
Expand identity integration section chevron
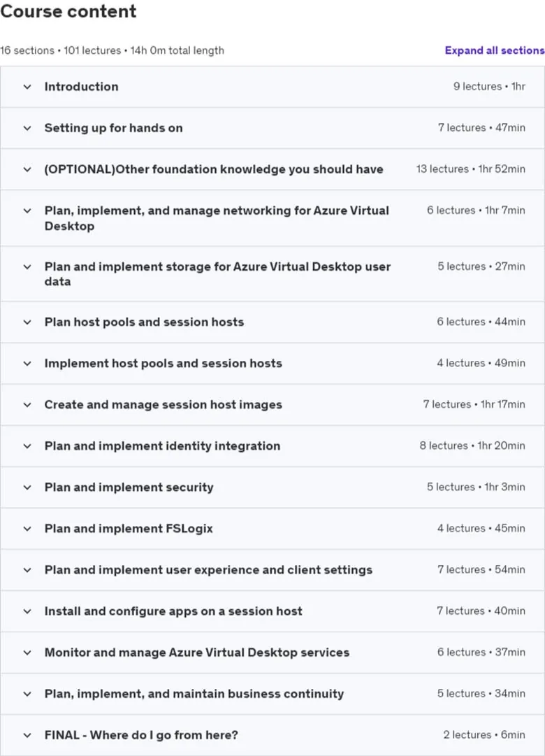(x=27, y=446)
